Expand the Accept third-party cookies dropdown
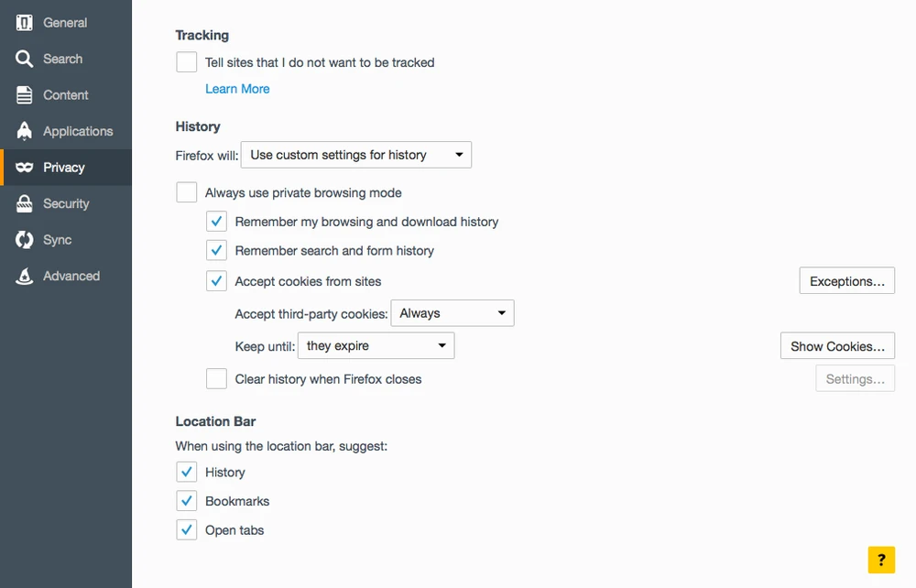Screen dimensions: 916x588 [x=452, y=313]
